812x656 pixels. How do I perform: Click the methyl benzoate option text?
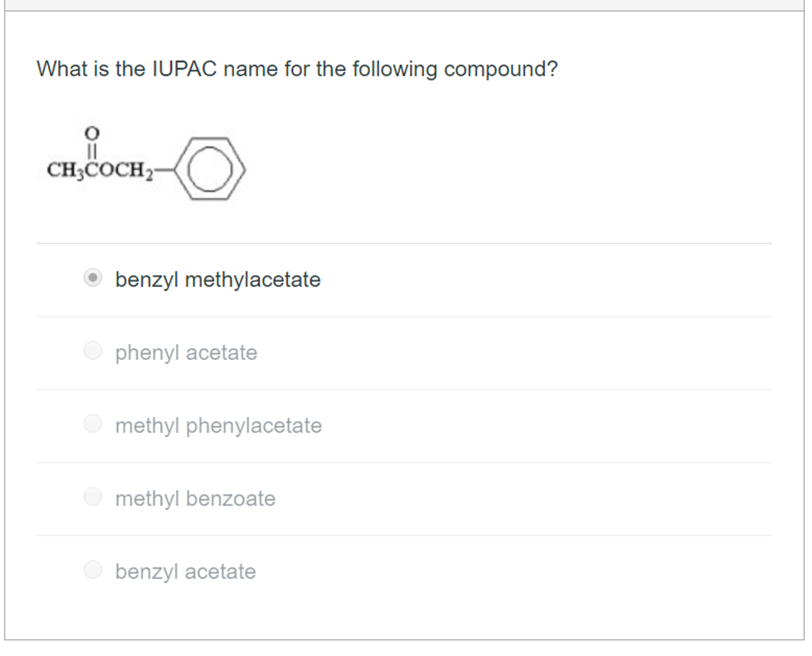pos(195,498)
